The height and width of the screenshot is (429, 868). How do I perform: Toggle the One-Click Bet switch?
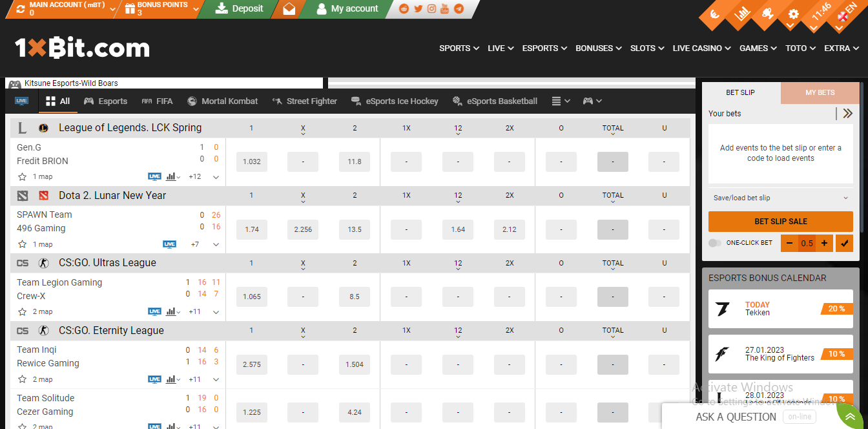pos(715,243)
